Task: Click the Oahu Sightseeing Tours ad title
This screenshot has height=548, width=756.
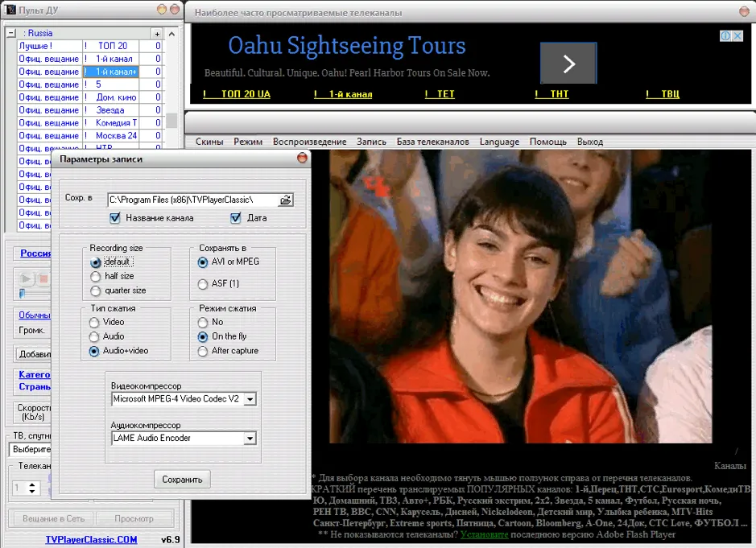Action: click(347, 46)
